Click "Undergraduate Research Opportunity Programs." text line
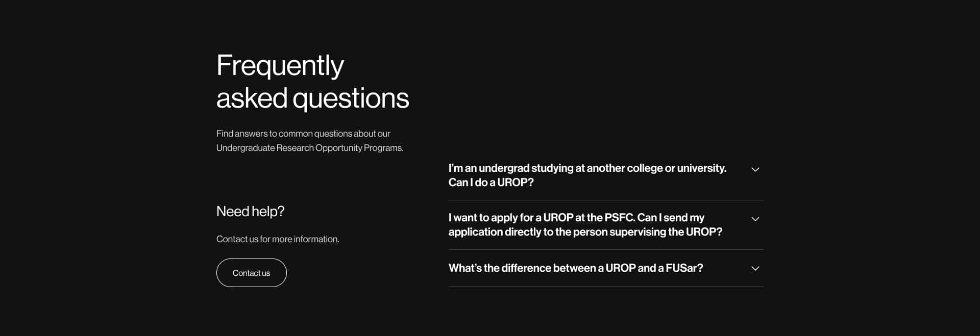This screenshot has height=336, width=980. [310, 148]
